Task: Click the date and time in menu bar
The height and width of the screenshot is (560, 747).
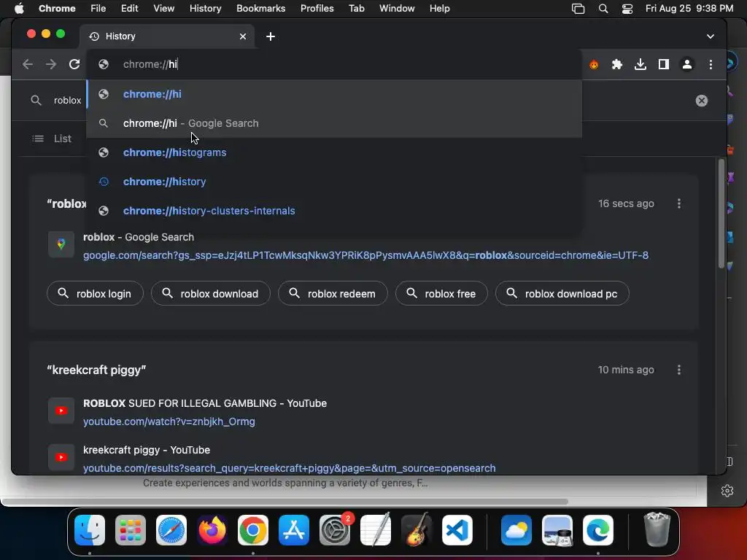Action: (x=689, y=9)
